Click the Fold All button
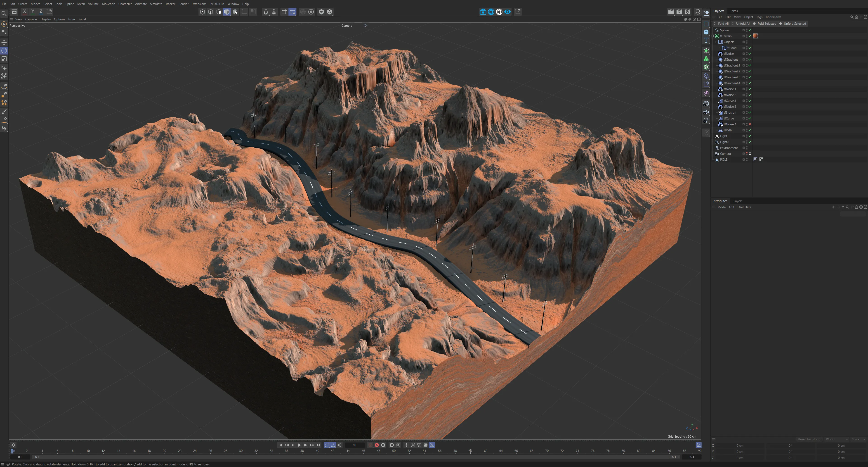 (x=723, y=24)
